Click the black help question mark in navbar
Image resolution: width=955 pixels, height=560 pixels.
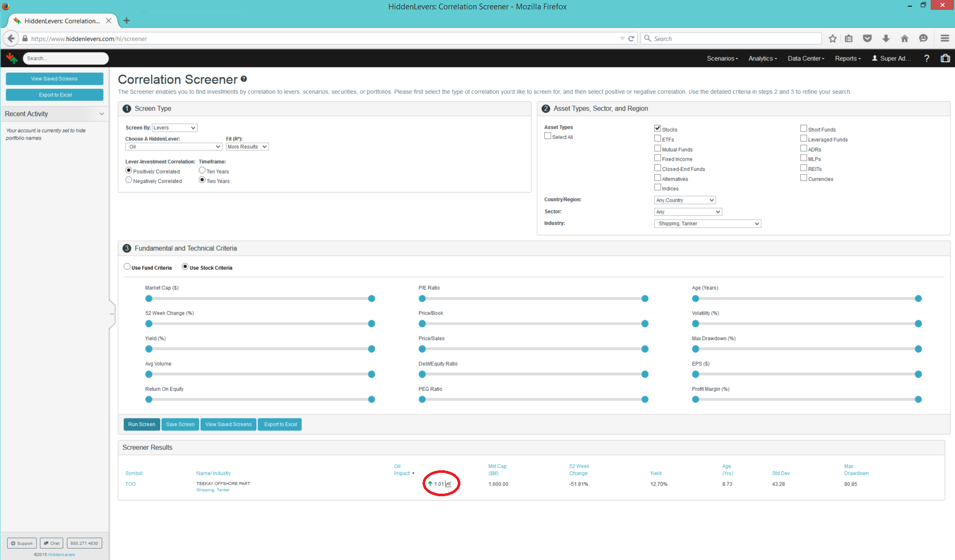pyautogui.click(x=926, y=59)
